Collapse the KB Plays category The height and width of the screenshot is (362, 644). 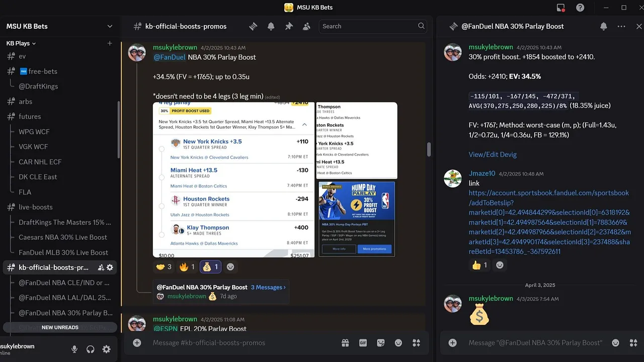21,43
